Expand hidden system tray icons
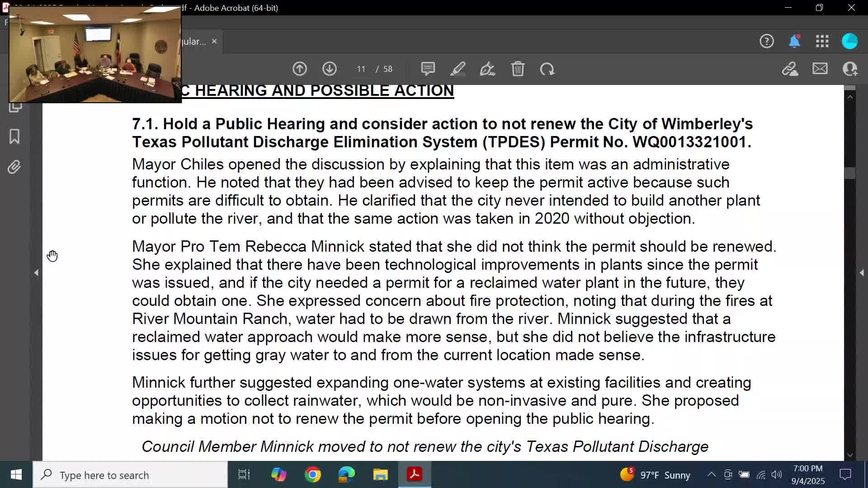The height and width of the screenshot is (488, 868). pyautogui.click(x=711, y=475)
